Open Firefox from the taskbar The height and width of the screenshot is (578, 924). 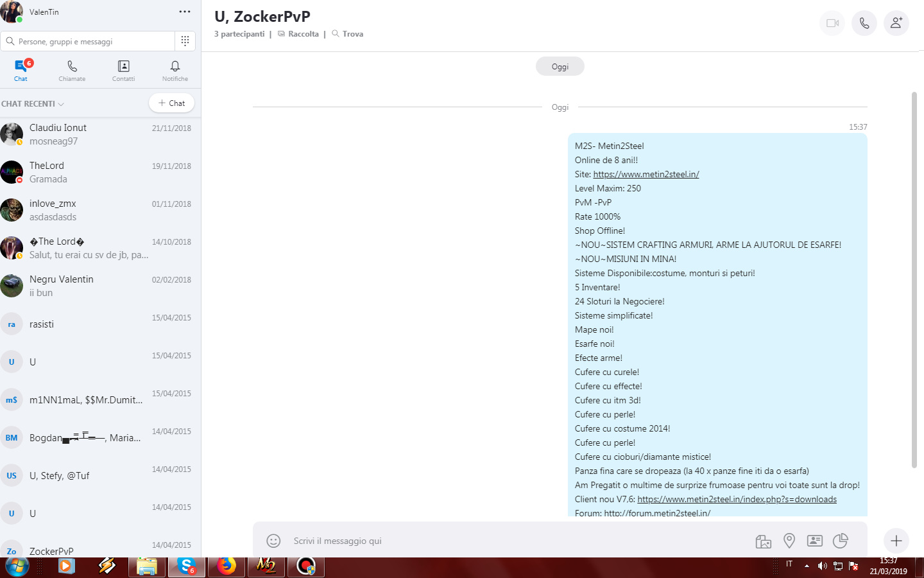226,567
